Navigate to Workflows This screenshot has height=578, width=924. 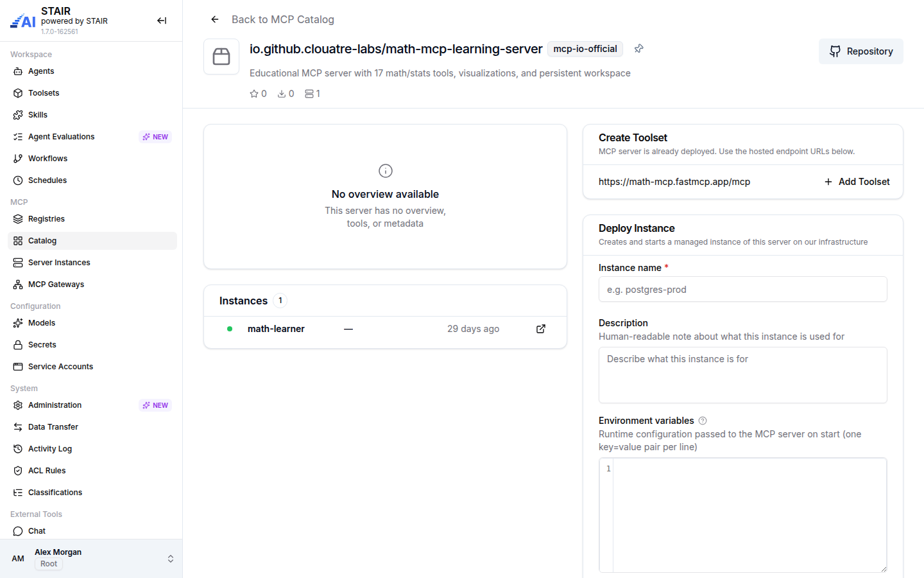(x=92, y=159)
